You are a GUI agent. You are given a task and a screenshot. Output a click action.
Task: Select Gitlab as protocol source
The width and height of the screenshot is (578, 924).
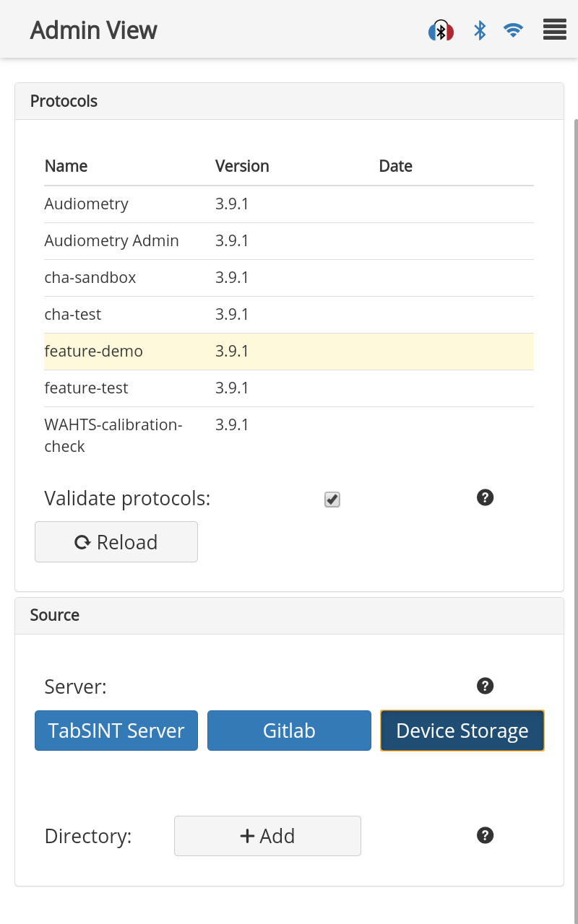289,731
